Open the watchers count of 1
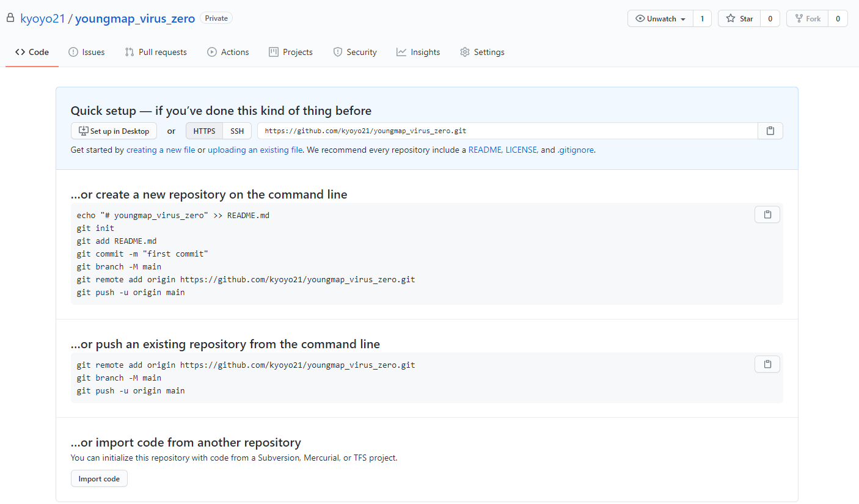This screenshot has height=504, width=859. click(x=702, y=19)
